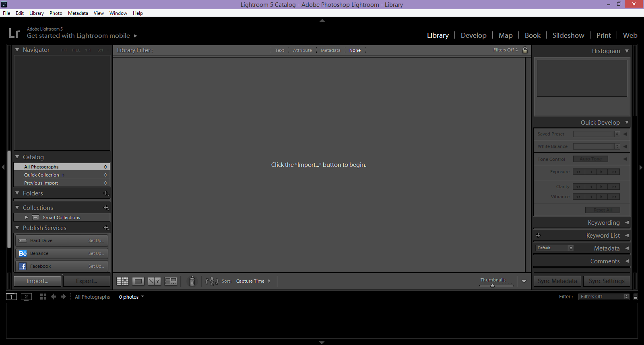Expand the Smart Collections tree item
The height and width of the screenshot is (345, 644).
coord(27,218)
